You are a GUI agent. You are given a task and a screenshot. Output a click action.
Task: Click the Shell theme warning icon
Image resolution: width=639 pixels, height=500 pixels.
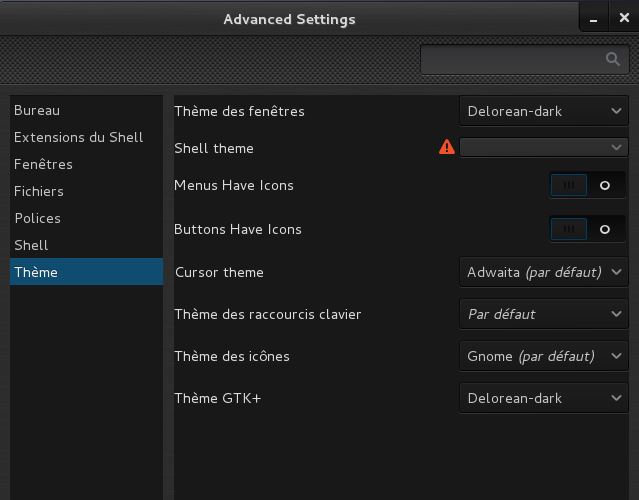click(x=447, y=147)
